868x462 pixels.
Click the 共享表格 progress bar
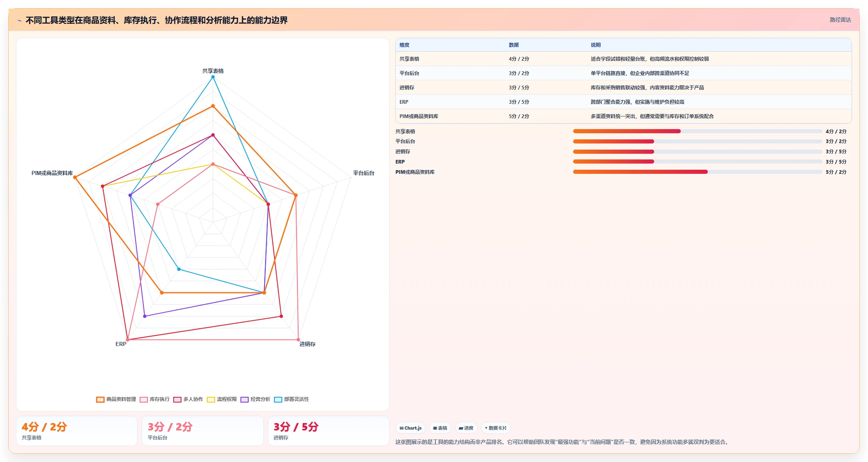point(697,131)
